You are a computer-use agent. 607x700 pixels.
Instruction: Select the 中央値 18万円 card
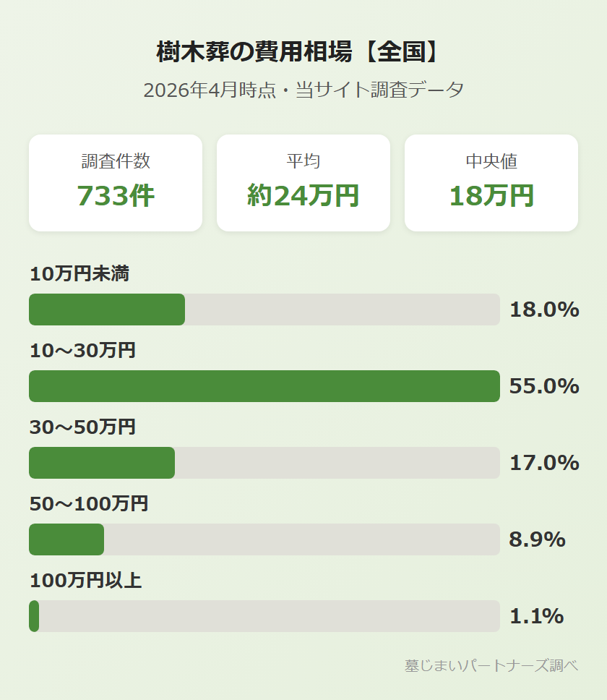coord(491,183)
